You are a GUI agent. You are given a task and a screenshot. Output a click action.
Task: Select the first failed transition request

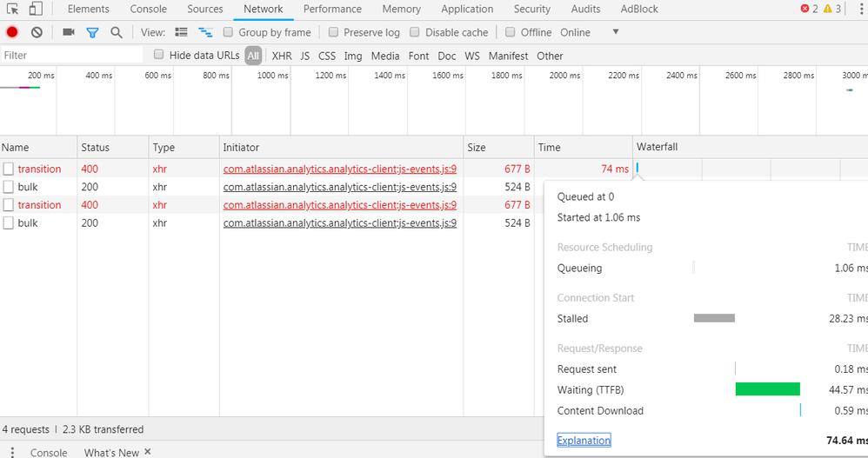39,169
